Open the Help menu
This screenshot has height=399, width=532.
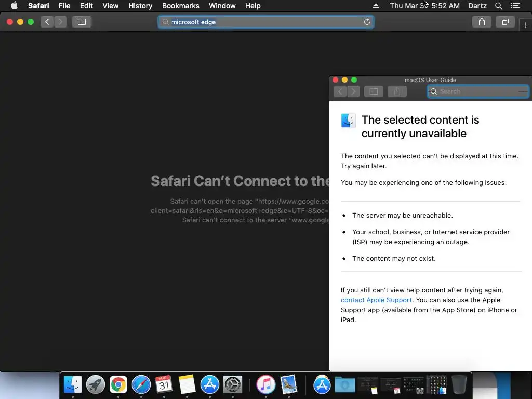pyautogui.click(x=253, y=6)
